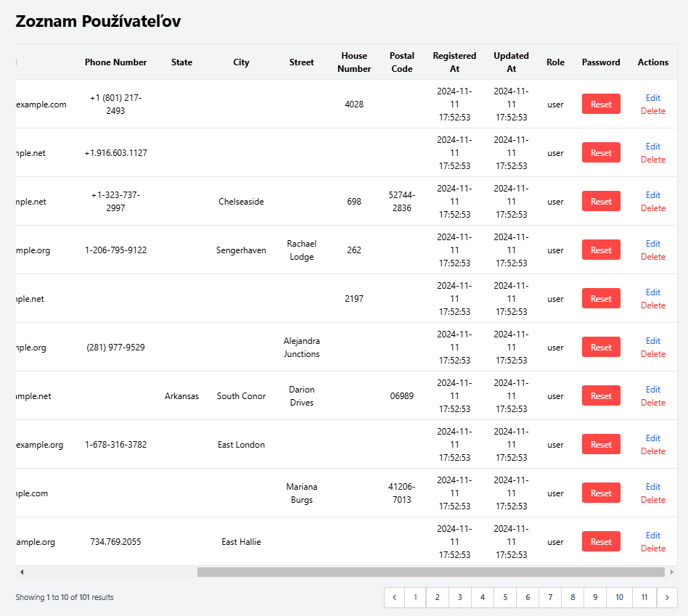This screenshot has width=688, height=616.
Task: Jump to page 11 of results
Action: pyautogui.click(x=644, y=597)
